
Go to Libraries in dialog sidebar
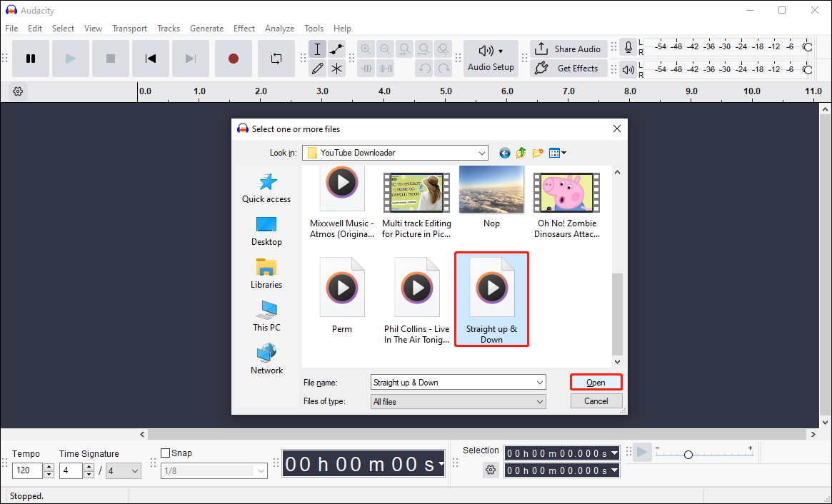pyautogui.click(x=266, y=273)
